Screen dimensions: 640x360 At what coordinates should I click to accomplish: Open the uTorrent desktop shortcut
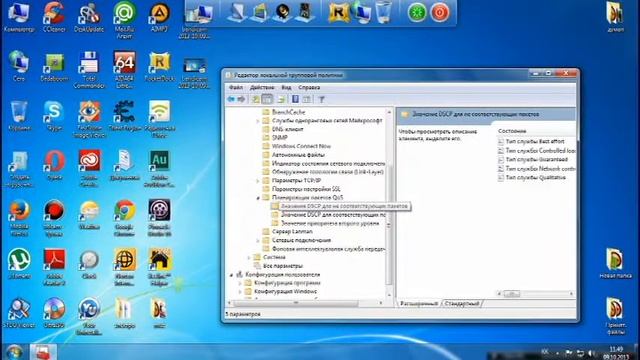tap(19, 263)
